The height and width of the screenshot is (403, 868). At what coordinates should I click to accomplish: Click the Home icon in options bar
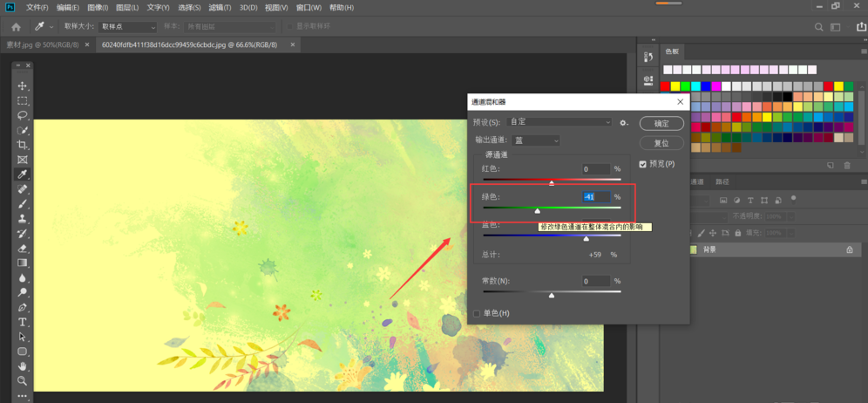tap(16, 27)
